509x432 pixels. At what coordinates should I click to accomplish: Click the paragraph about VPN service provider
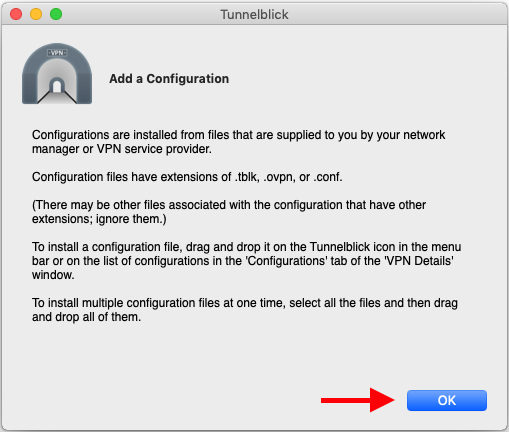click(x=238, y=142)
